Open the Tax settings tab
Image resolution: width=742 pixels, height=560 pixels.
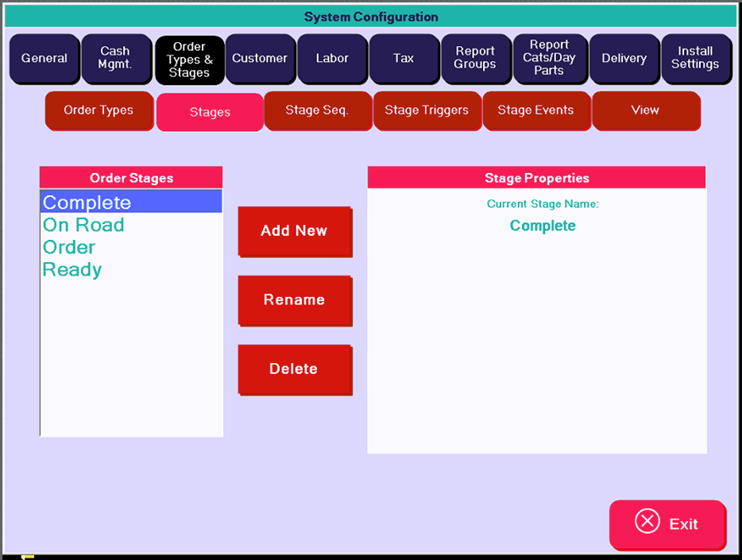pyautogui.click(x=404, y=59)
